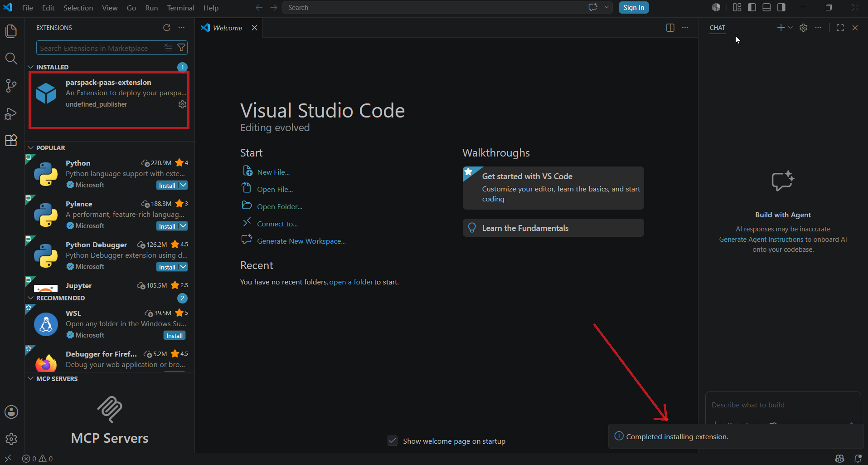Screen dimensions: 868x465
Task: Open the Edit menu
Action: pos(48,8)
